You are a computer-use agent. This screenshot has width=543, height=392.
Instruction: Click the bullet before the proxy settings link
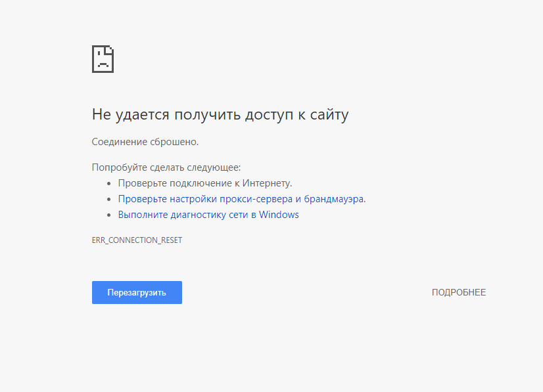coord(109,200)
